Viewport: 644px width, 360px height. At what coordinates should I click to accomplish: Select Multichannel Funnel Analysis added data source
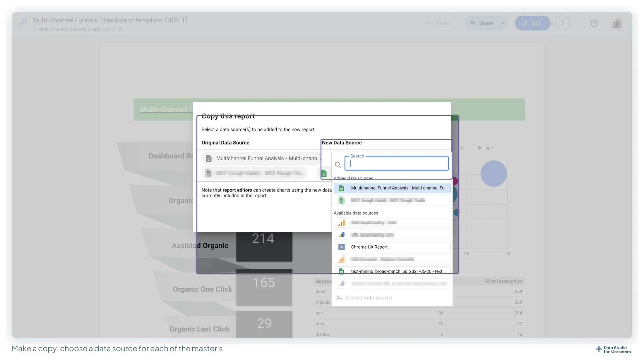[392, 188]
